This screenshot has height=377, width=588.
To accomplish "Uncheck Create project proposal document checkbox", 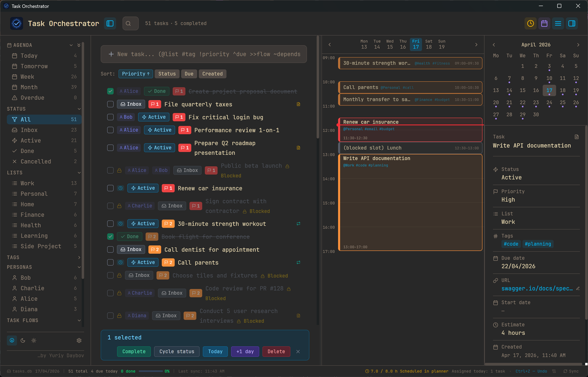I will tap(110, 91).
